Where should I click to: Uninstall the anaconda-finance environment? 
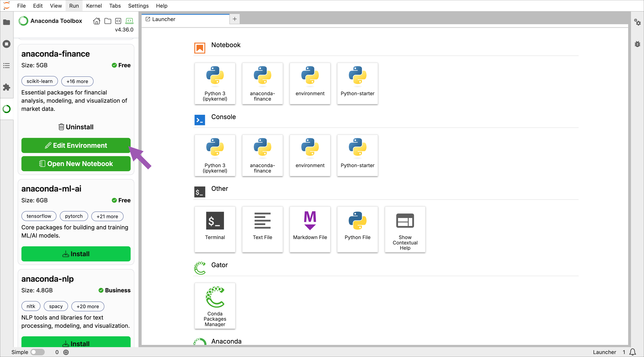76,127
